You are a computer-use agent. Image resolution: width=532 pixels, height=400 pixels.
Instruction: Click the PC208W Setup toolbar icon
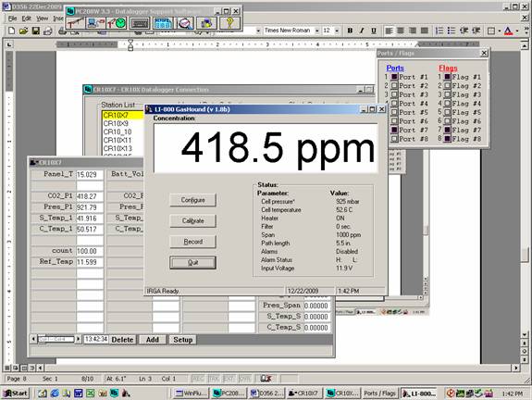pos(75,23)
